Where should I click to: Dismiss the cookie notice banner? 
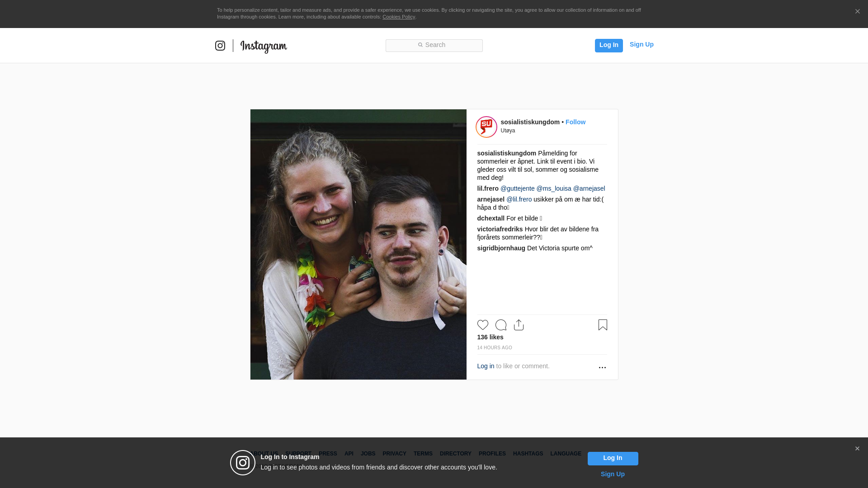click(x=857, y=11)
